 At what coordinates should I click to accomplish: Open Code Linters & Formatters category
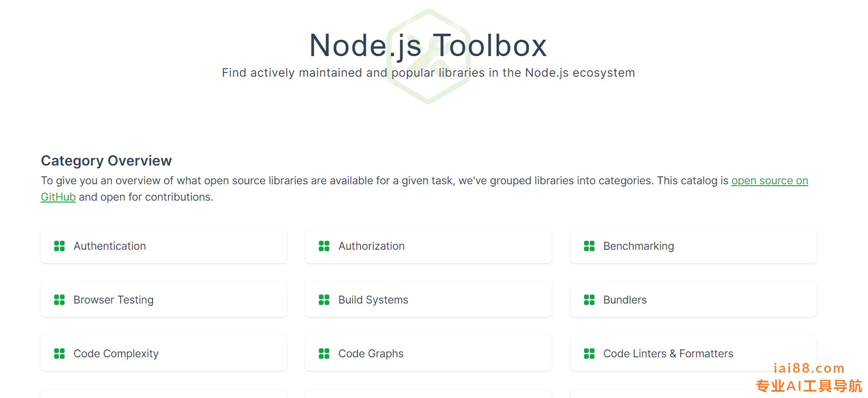(694, 354)
